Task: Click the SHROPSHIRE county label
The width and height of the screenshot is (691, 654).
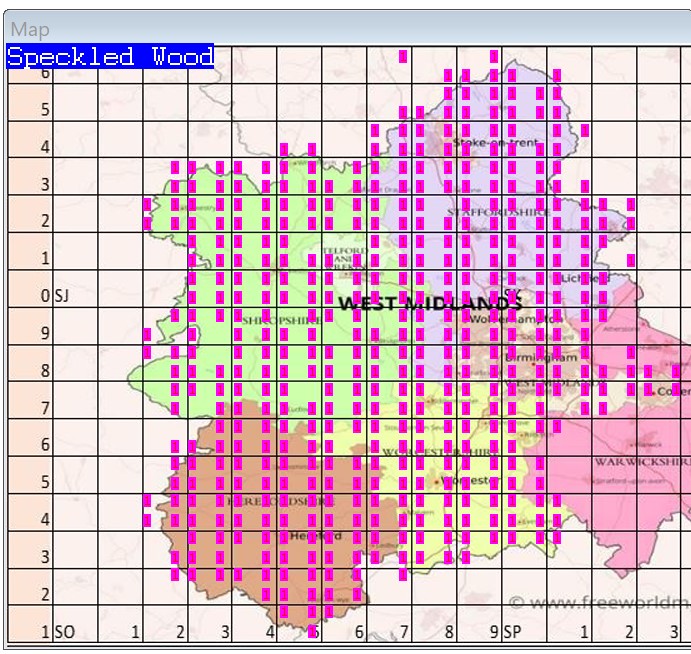Action: click(x=280, y=319)
